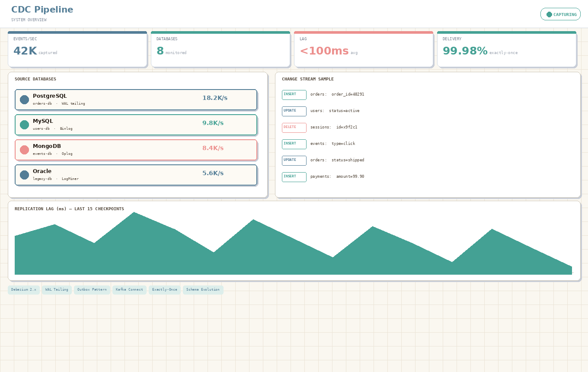Image resolution: width=588 pixels, height=372 pixels.
Task: Click the PostgreSQL database circle icon
Action: (x=24, y=100)
